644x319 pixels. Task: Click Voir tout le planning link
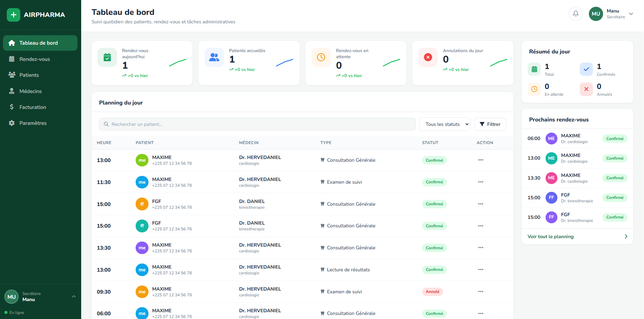point(551,236)
